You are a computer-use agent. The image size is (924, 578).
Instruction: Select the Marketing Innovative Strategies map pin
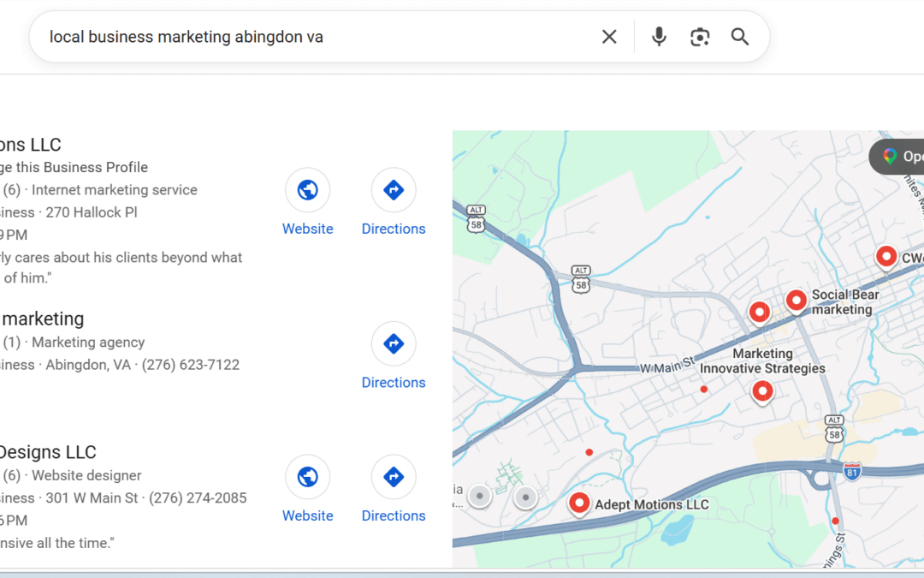coord(762,391)
